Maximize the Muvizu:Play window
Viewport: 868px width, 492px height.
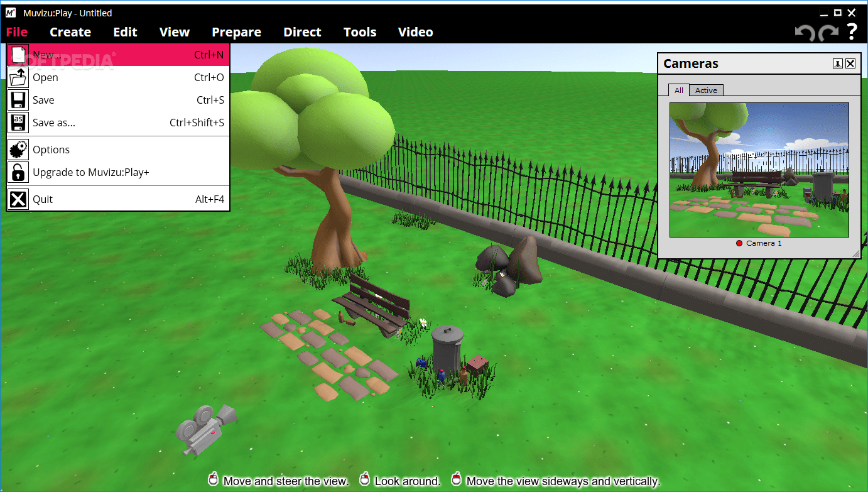point(838,13)
